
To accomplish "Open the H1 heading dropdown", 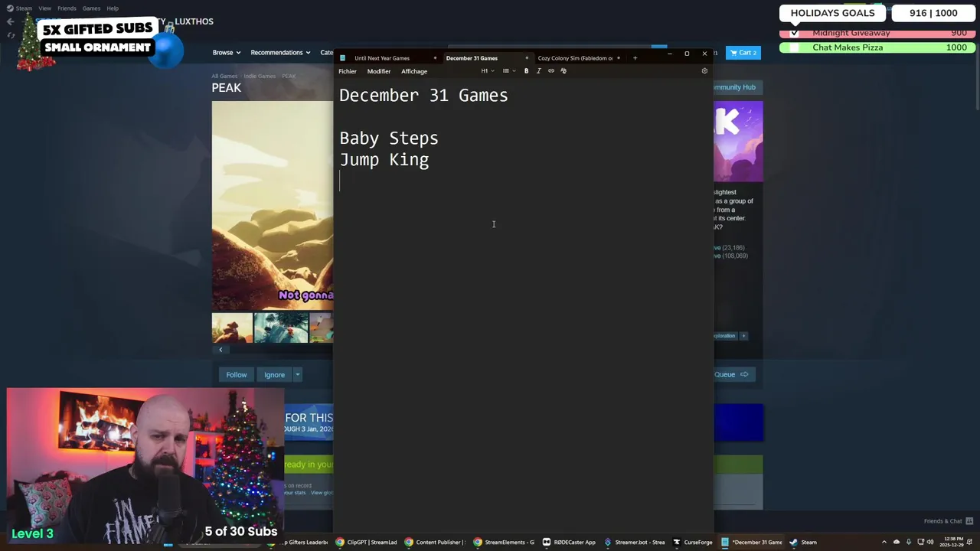I will point(487,71).
